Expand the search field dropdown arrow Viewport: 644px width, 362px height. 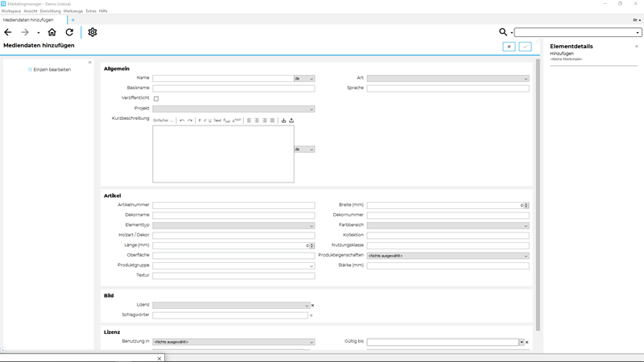[638, 32]
